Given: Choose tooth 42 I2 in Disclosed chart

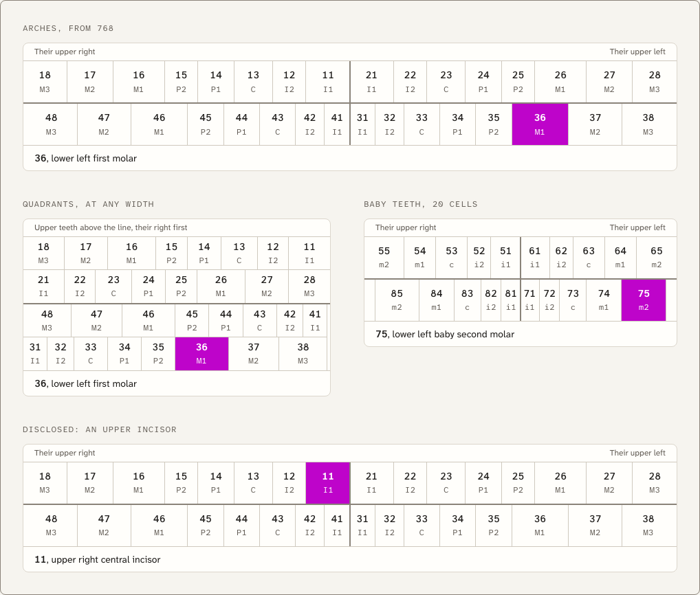Looking at the screenshot, I should 310,526.
